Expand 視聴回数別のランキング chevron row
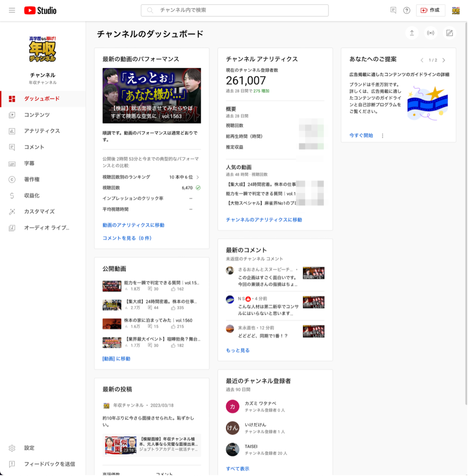The width and height of the screenshot is (469, 476). [197, 177]
